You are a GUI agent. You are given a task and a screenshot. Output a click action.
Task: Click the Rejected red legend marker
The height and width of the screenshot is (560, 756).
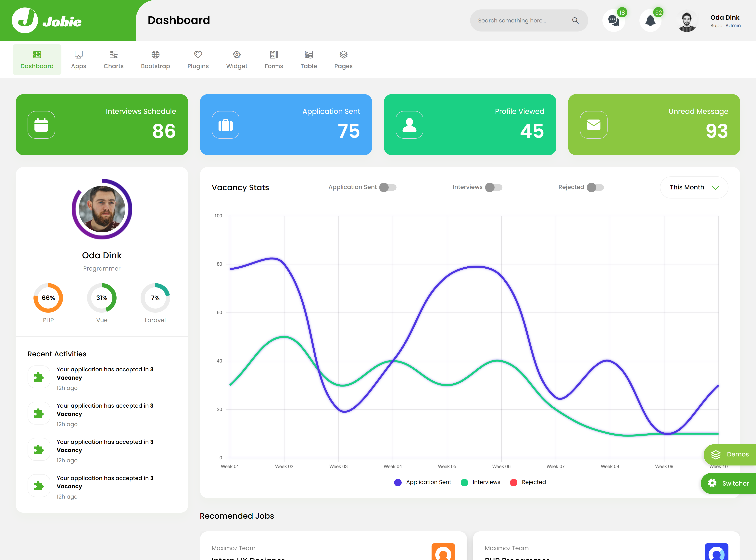click(513, 482)
